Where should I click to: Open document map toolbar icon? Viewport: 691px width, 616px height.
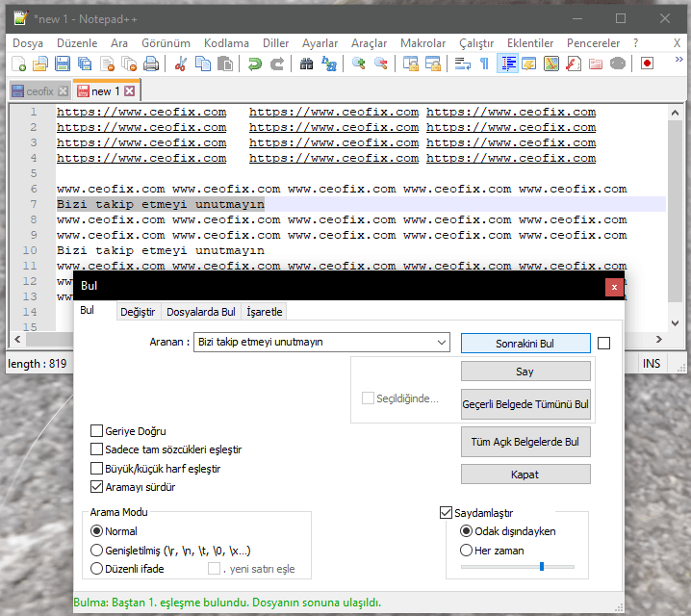pos(551,64)
